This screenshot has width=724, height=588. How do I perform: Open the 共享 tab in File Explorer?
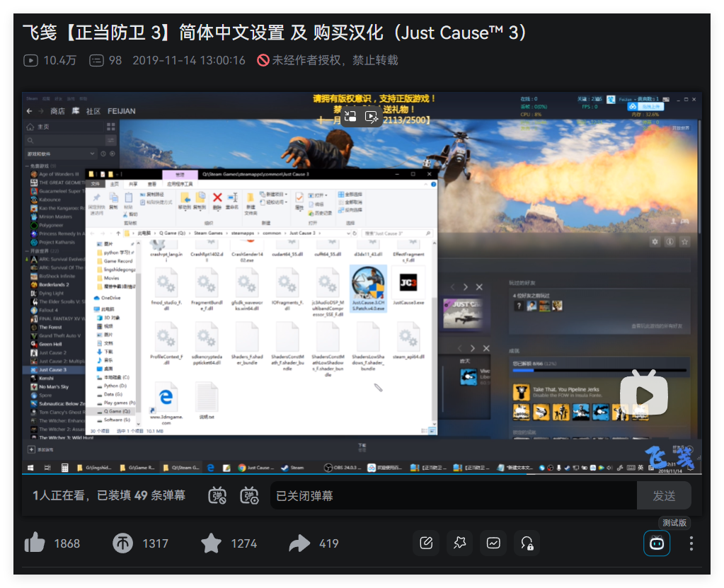coord(133,184)
